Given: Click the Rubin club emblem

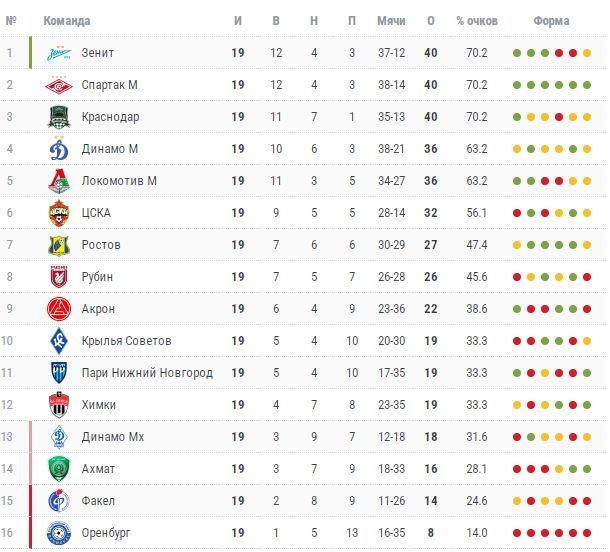Looking at the screenshot, I should [x=59, y=277].
